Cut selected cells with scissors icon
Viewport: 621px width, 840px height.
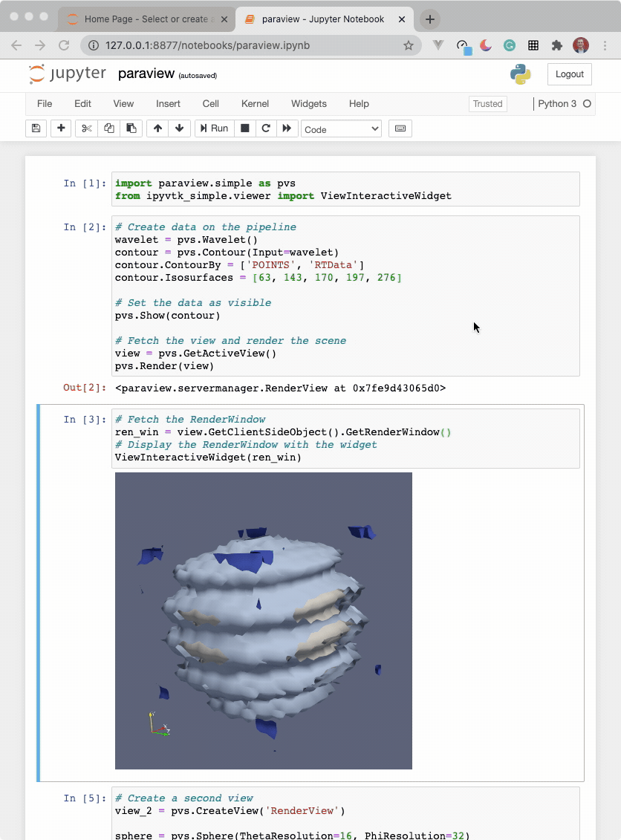click(x=87, y=128)
